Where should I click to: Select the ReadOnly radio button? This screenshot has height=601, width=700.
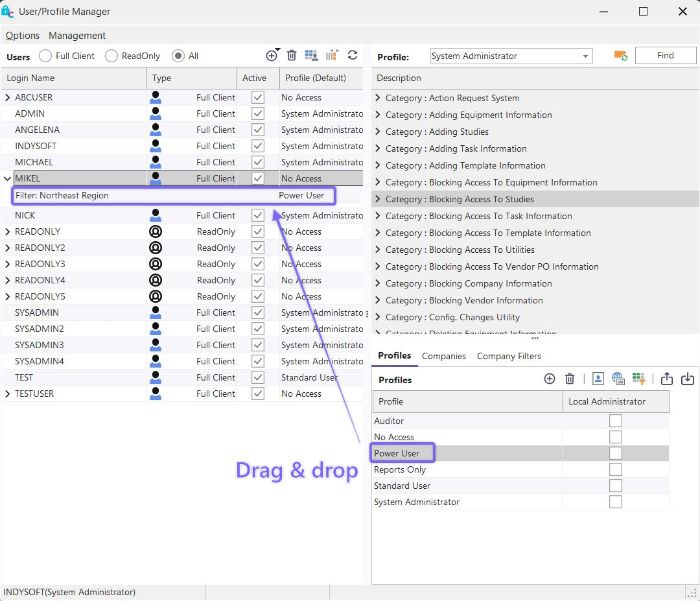click(111, 56)
